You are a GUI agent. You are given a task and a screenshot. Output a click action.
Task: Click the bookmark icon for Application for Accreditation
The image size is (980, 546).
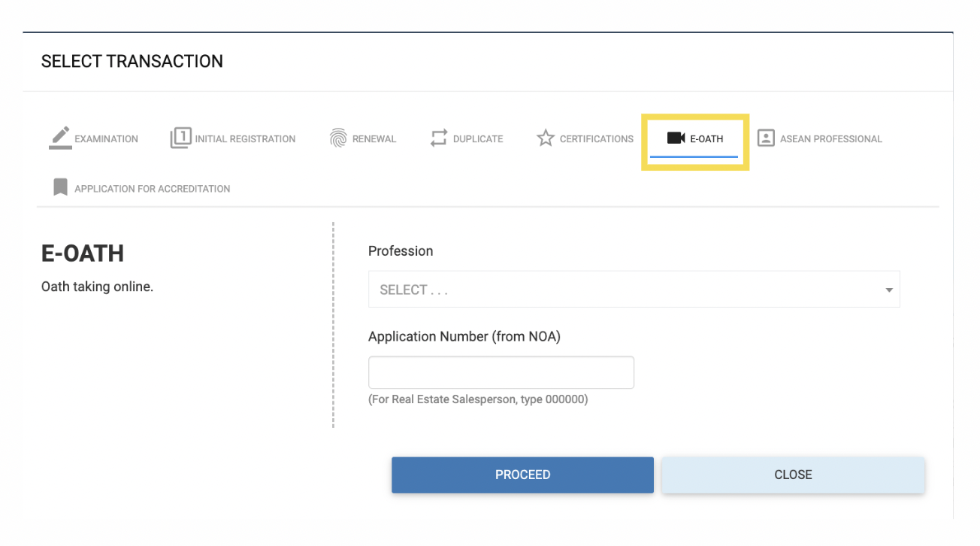pos(60,187)
